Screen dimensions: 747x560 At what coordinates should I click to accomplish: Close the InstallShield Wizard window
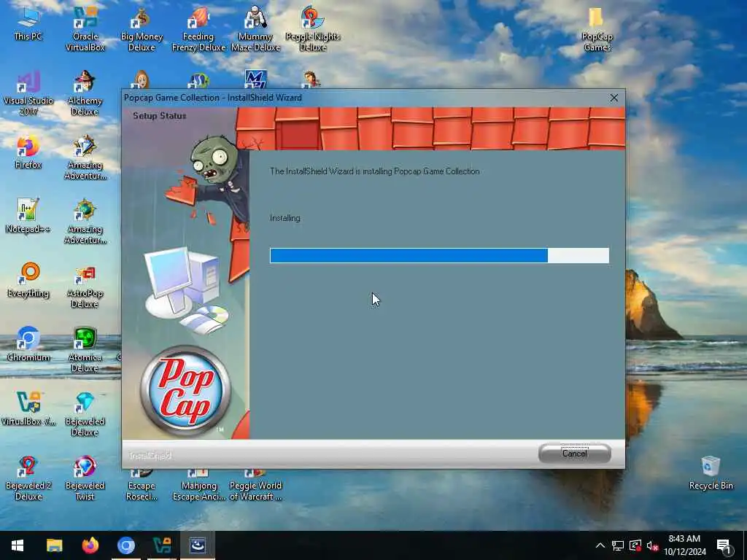614,98
